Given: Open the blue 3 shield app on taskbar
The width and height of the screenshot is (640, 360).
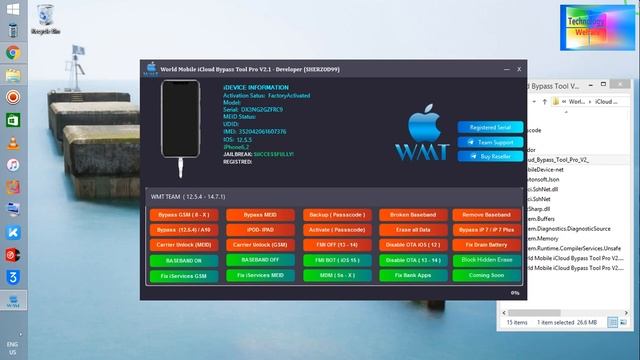Looking at the screenshot, I should (x=13, y=278).
